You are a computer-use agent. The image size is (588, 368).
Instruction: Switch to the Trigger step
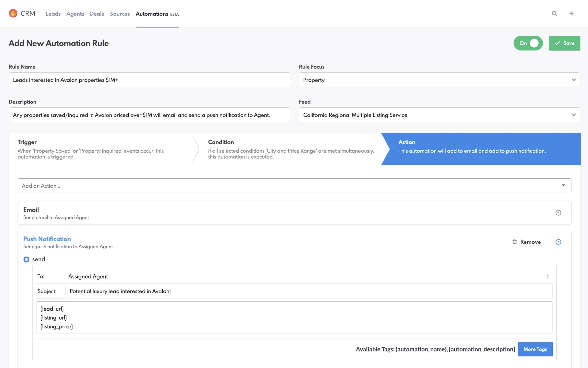[100, 149]
